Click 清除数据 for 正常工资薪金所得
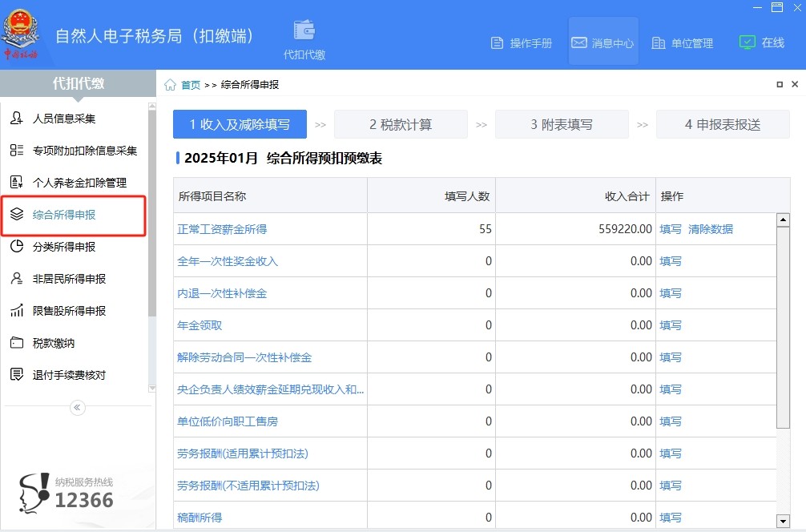The height and width of the screenshot is (532, 806). tap(711, 229)
